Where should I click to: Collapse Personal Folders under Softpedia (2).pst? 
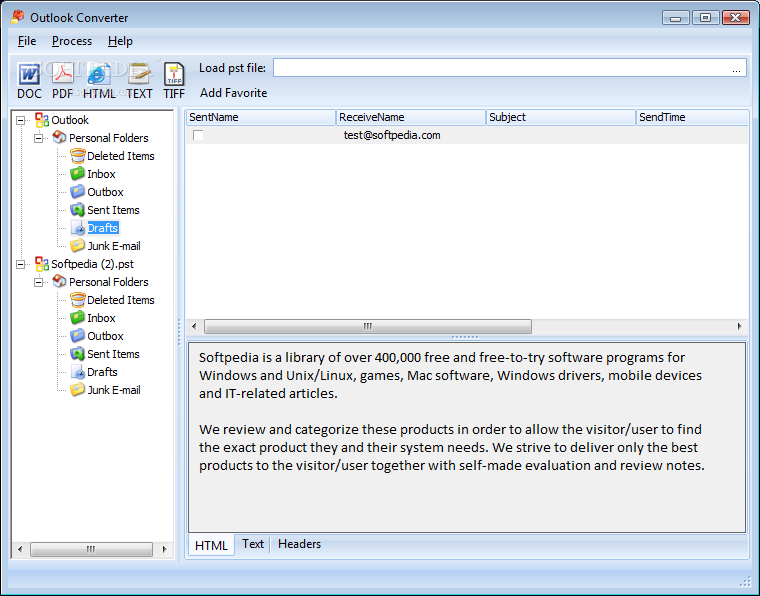pyautogui.click(x=38, y=282)
